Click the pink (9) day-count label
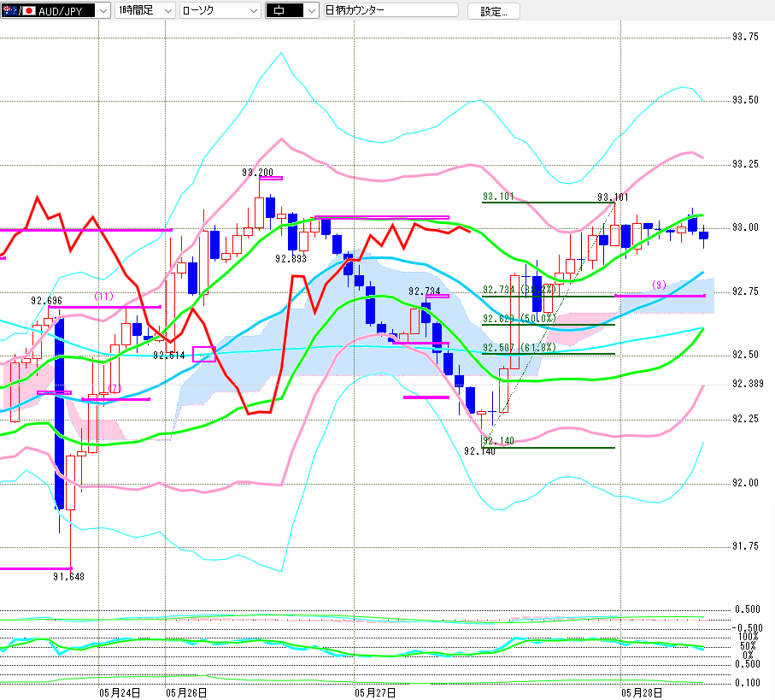Image resolution: width=775 pixels, height=700 pixels. coord(659,285)
